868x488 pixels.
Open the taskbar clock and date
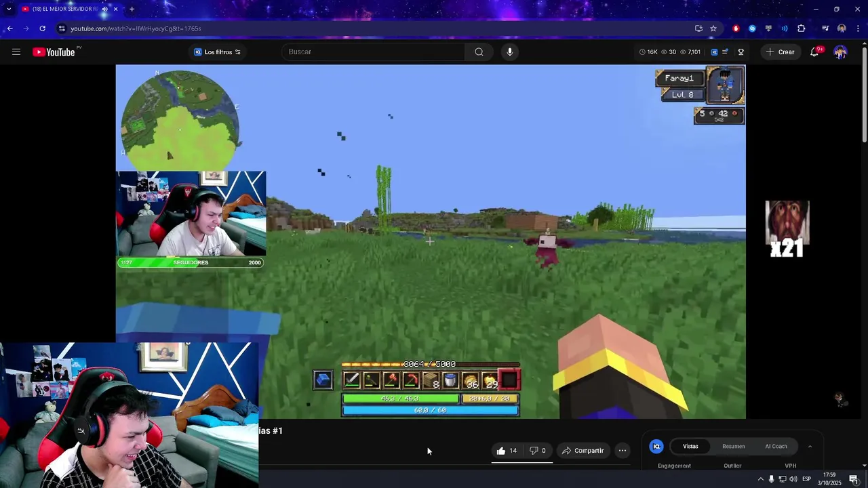(x=829, y=479)
